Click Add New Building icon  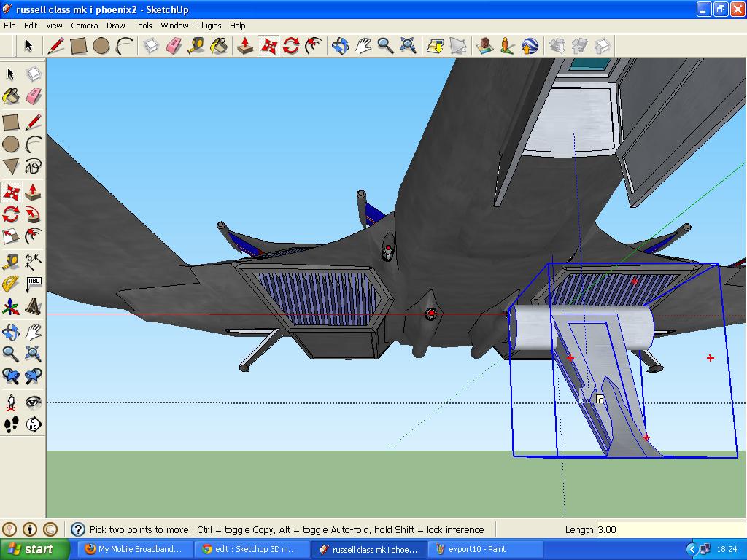coord(484,46)
